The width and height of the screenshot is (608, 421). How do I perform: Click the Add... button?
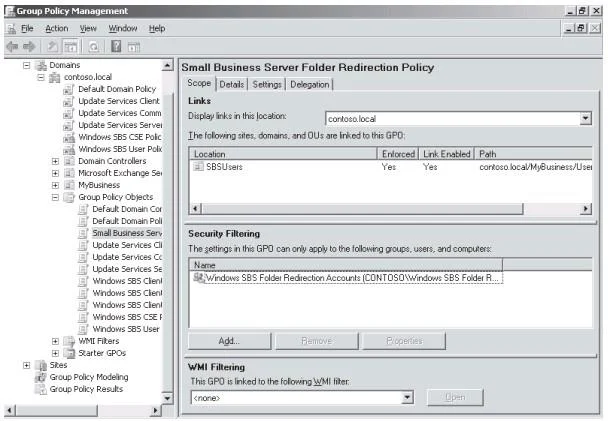(229, 341)
